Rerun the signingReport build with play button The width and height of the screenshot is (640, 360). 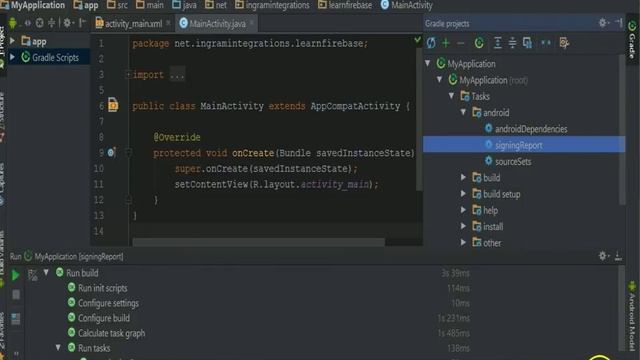[x=16, y=275]
